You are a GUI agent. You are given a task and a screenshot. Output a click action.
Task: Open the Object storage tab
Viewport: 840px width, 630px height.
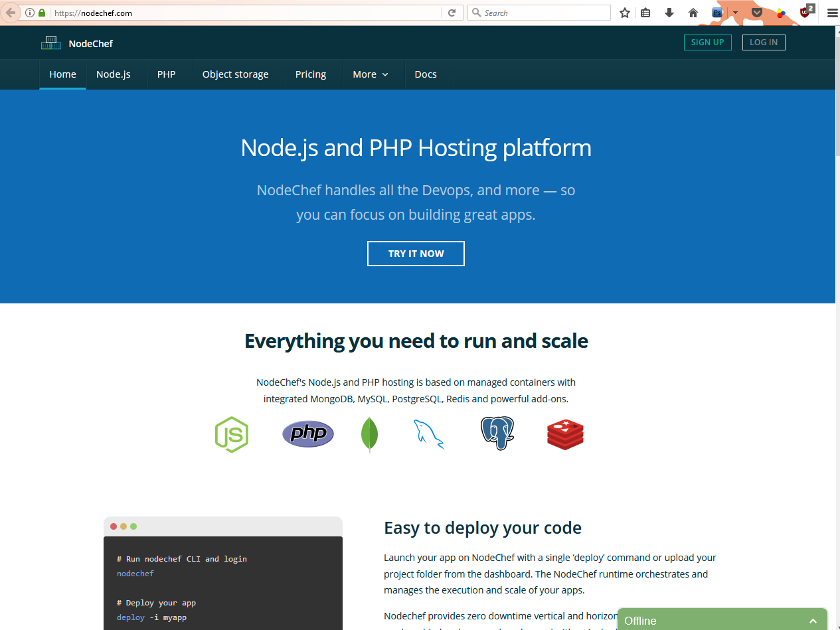pos(236,74)
